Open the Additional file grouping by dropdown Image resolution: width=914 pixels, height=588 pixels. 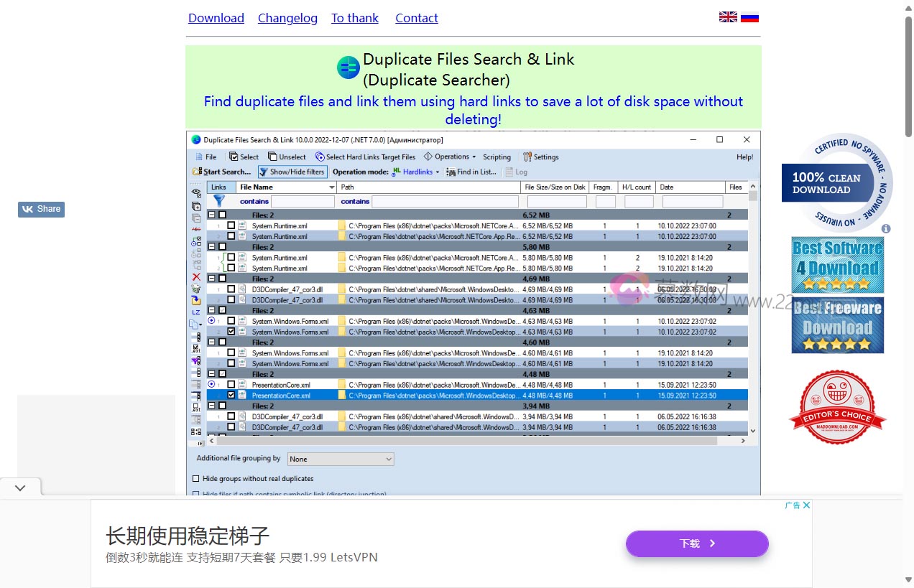[x=388, y=459]
